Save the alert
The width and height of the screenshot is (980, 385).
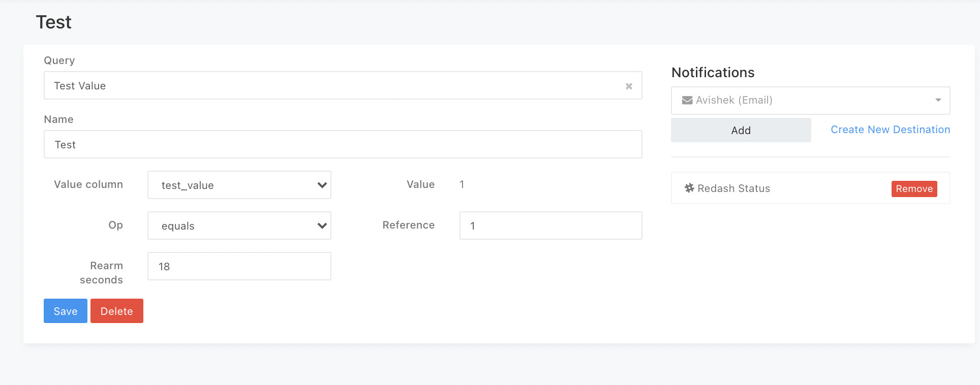(66, 311)
